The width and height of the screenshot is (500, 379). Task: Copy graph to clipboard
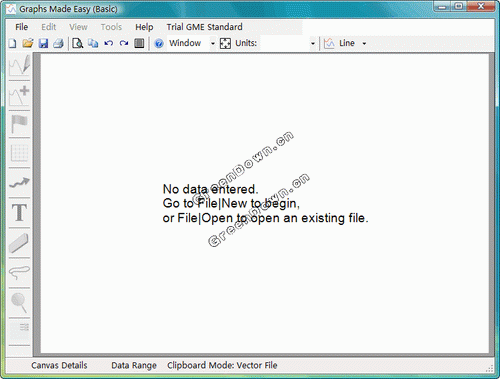93,43
